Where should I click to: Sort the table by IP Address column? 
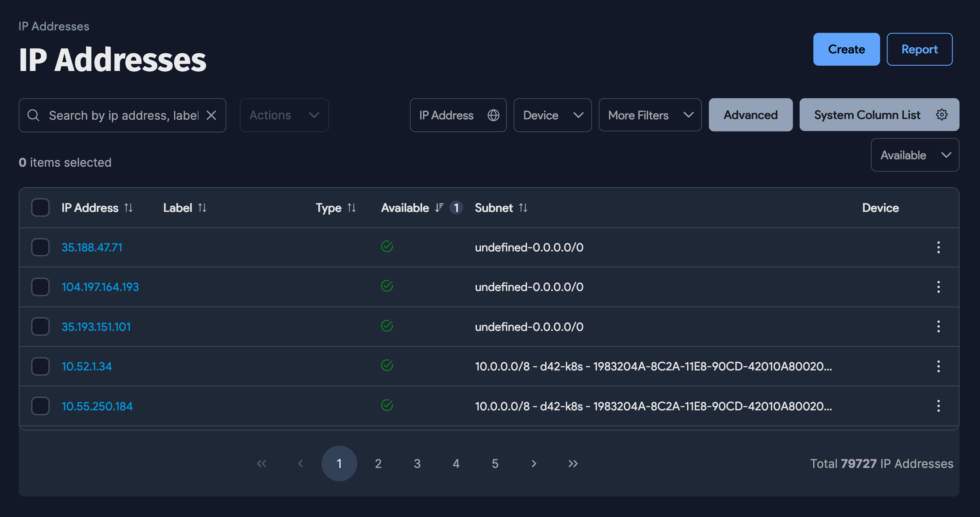(x=128, y=208)
